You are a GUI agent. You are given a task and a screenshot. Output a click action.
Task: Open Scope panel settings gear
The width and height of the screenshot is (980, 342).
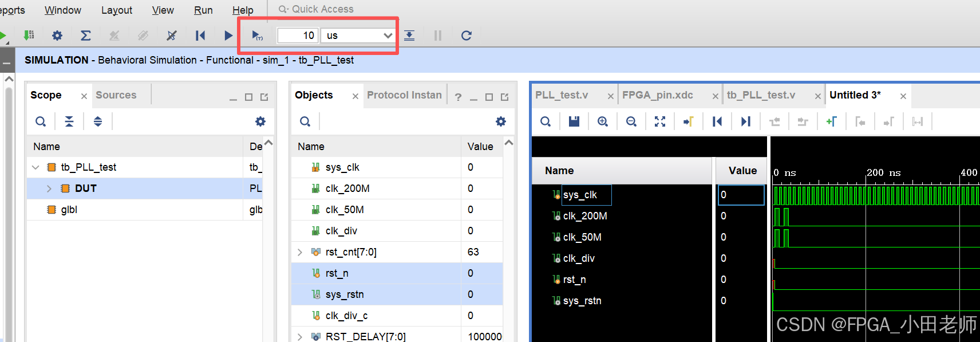260,121
